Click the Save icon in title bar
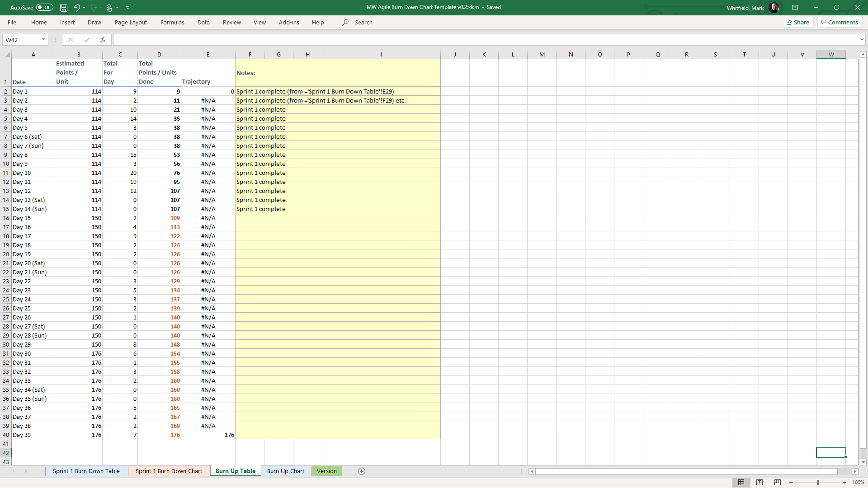The width and height of the screenshot is (868, 488). pos(64,8)
